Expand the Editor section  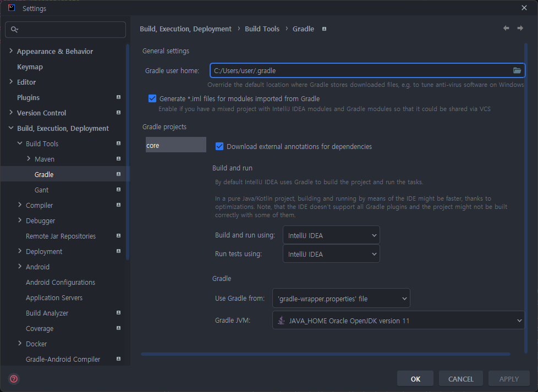11,81
